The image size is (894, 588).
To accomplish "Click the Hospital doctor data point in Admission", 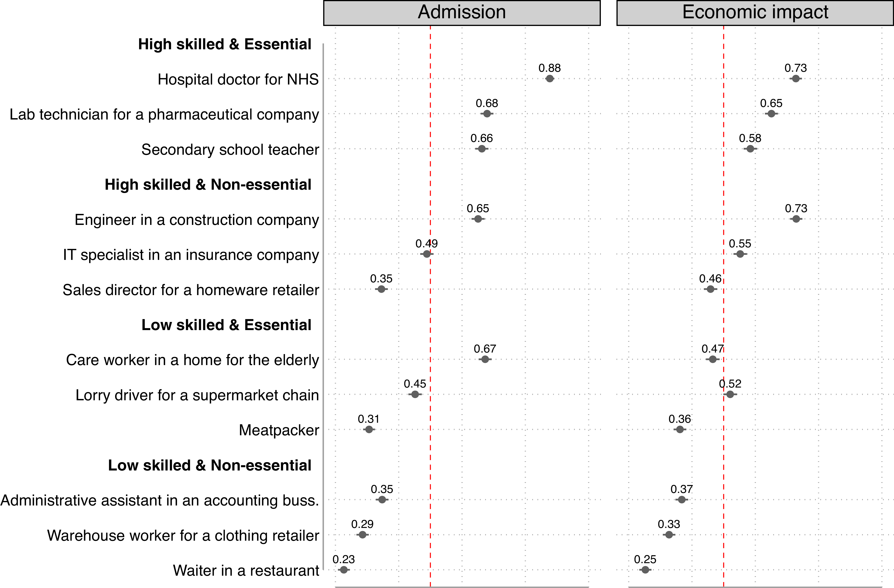I will coord(550,79).
